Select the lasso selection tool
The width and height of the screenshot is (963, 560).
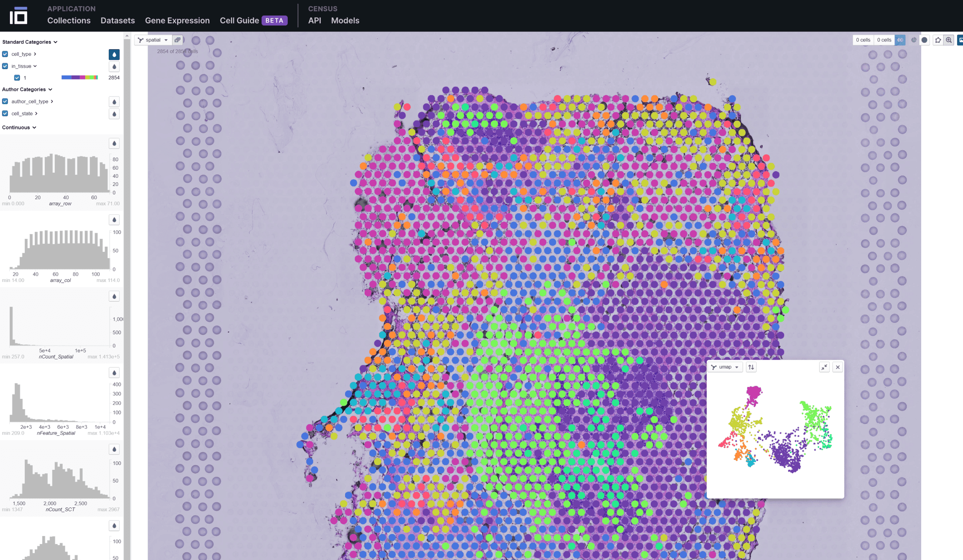(938, 40)
